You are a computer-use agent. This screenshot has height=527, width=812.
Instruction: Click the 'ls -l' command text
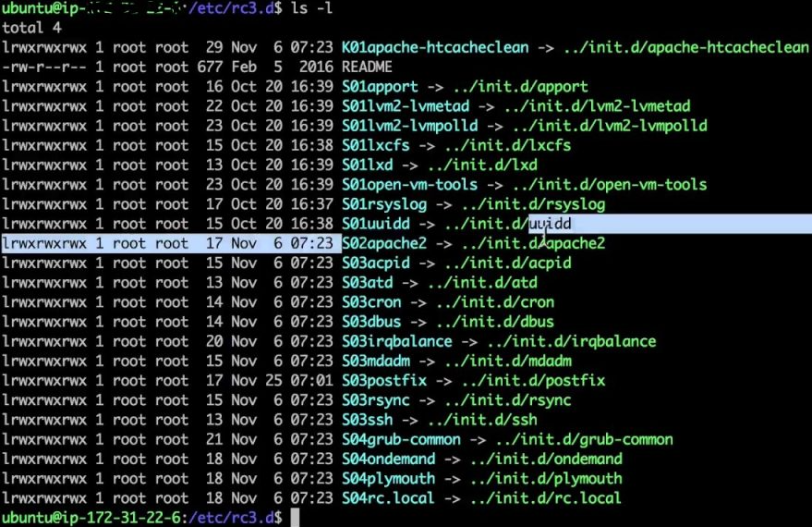pyautogui.click(x=311, y=8)
